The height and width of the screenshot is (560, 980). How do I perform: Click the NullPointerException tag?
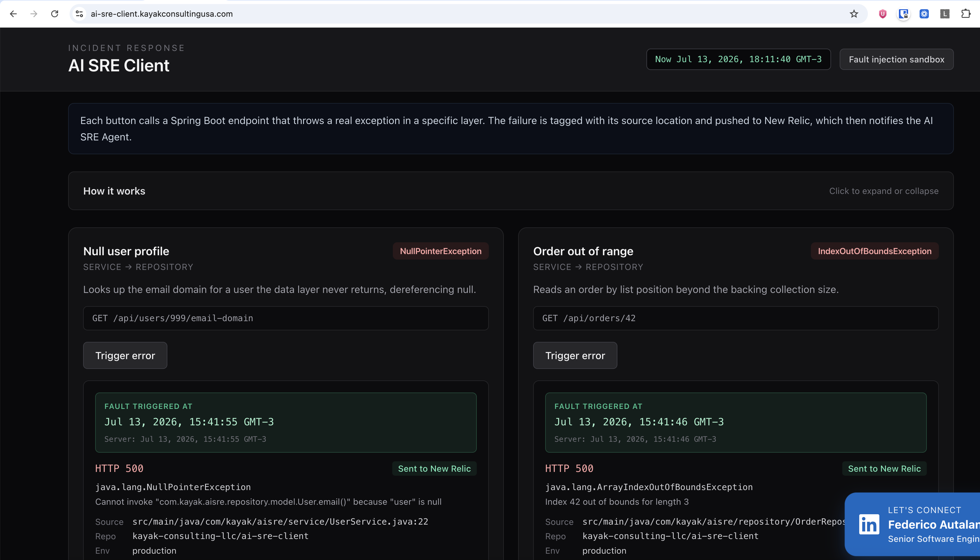click(x=441, y=251)
